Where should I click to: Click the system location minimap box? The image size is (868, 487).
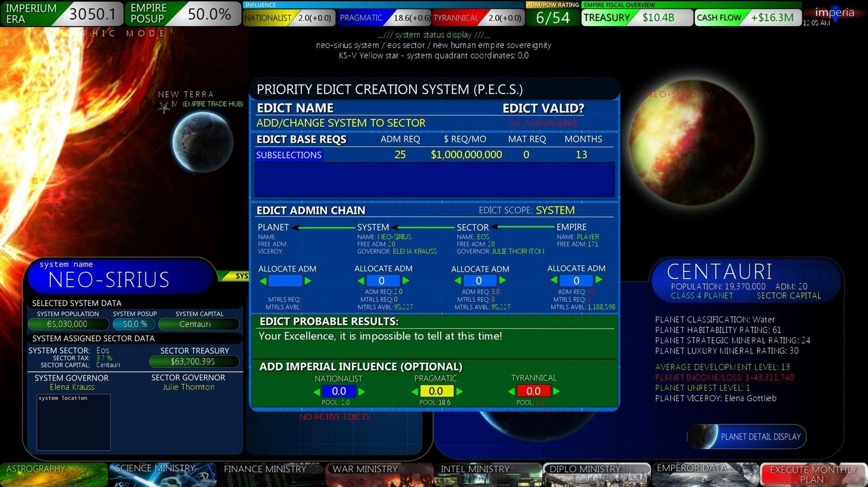[74, 422]
